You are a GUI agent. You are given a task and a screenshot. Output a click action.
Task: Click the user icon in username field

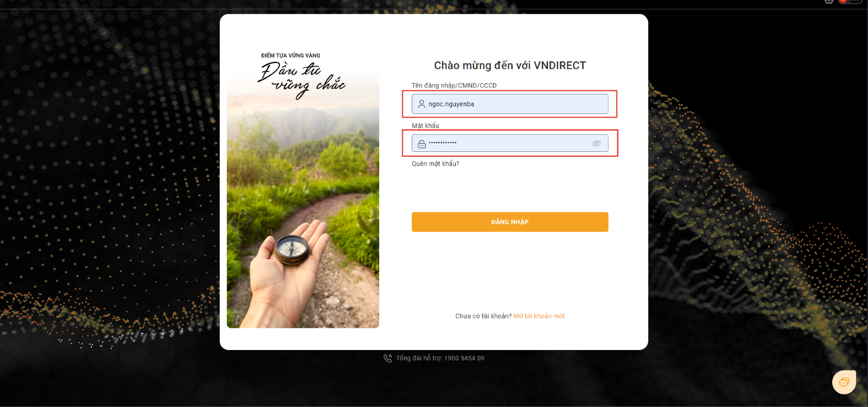pos(422,104)
